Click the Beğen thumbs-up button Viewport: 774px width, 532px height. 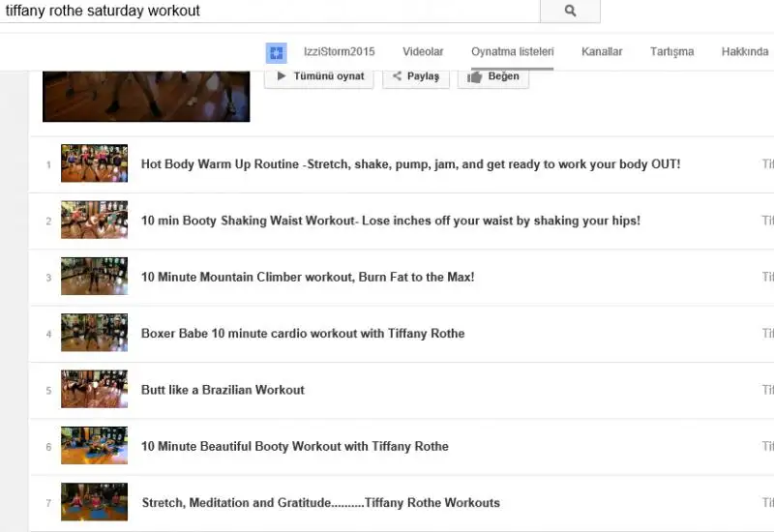click(493, 76)
